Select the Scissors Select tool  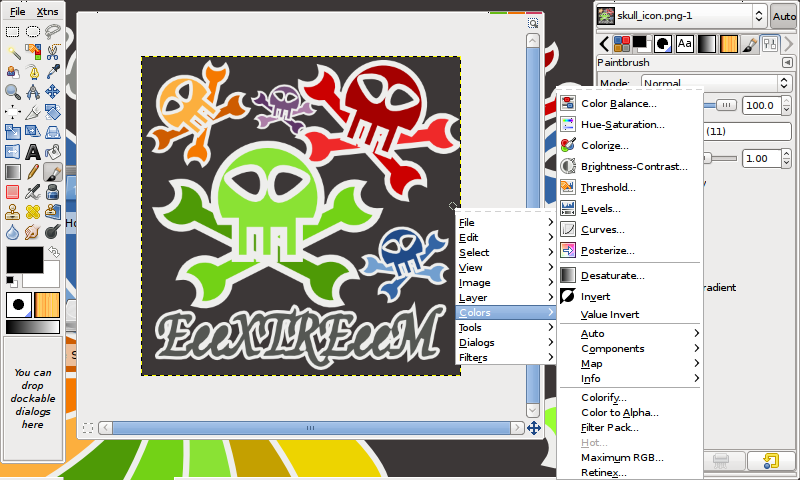point(53,52)
